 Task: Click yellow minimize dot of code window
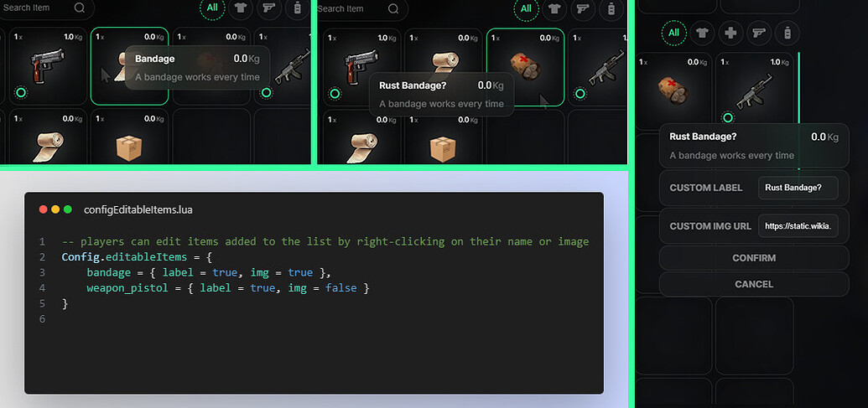[x=55, y=209]
